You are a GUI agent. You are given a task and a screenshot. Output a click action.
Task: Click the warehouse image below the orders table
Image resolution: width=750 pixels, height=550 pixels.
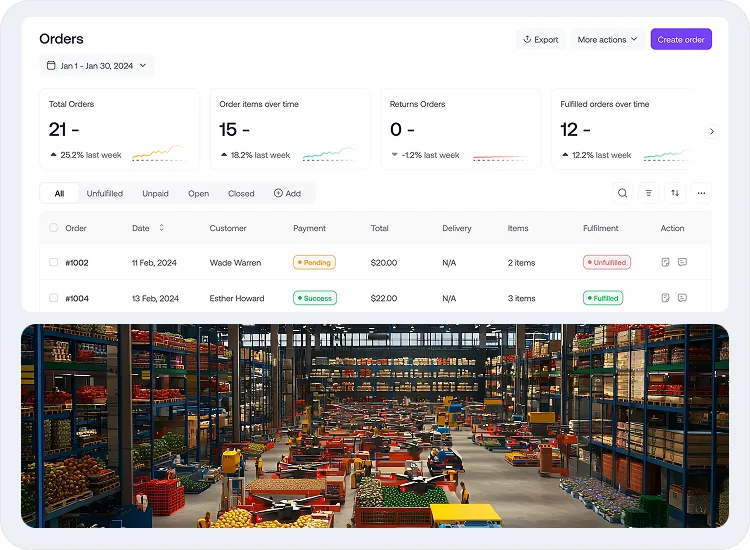click(x=375, y=425)
